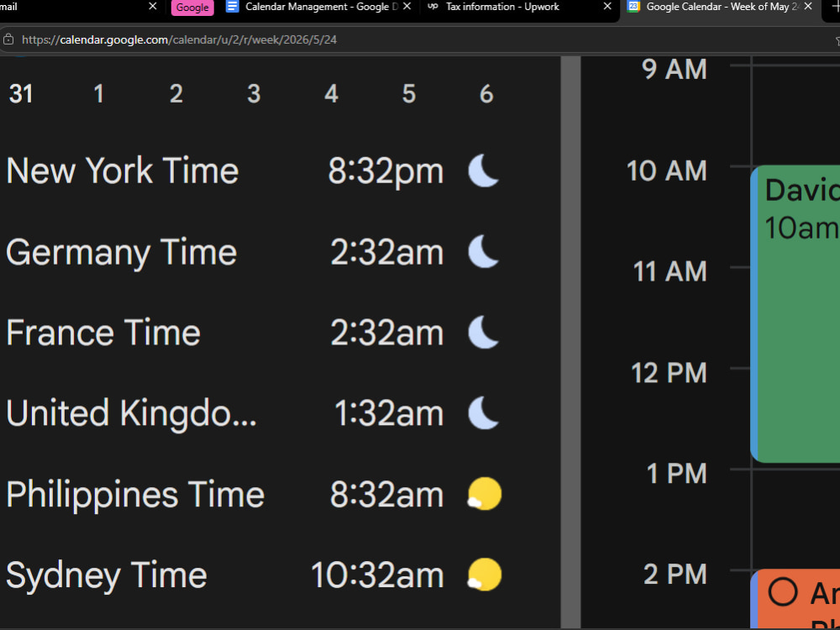Select date 1 in mini calendar
Screen dimensions: 840x630
click(98, 94)
